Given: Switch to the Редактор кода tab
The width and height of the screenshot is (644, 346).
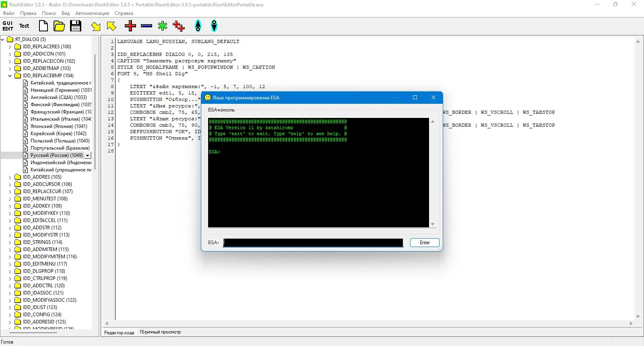Looking at the screenshot, I should pyautogui.click(x=119, y=333).
